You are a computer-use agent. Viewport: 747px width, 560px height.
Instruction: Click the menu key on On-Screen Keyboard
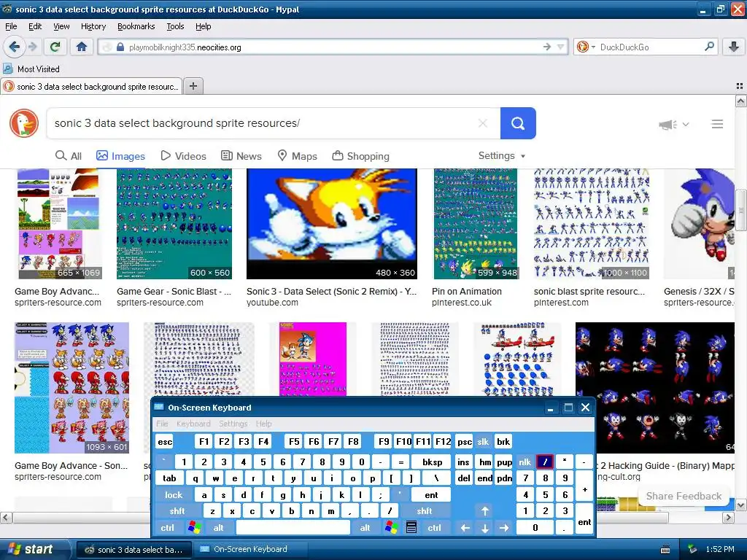[411, 528]
